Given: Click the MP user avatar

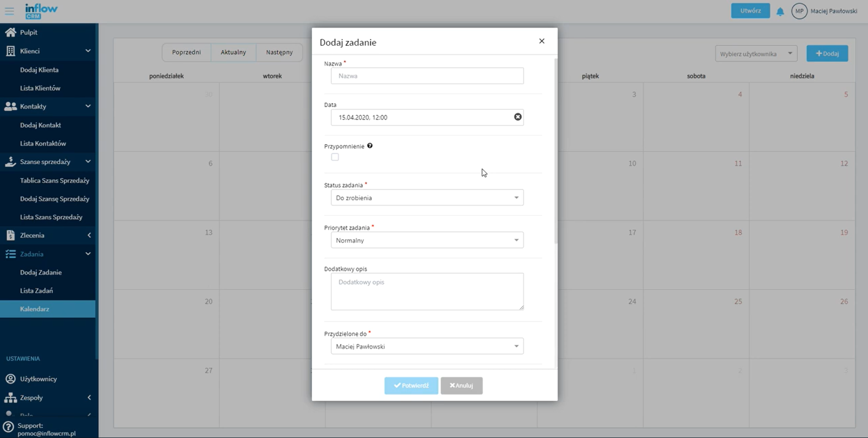Looking at the screenshot, I should coord(799,11).
